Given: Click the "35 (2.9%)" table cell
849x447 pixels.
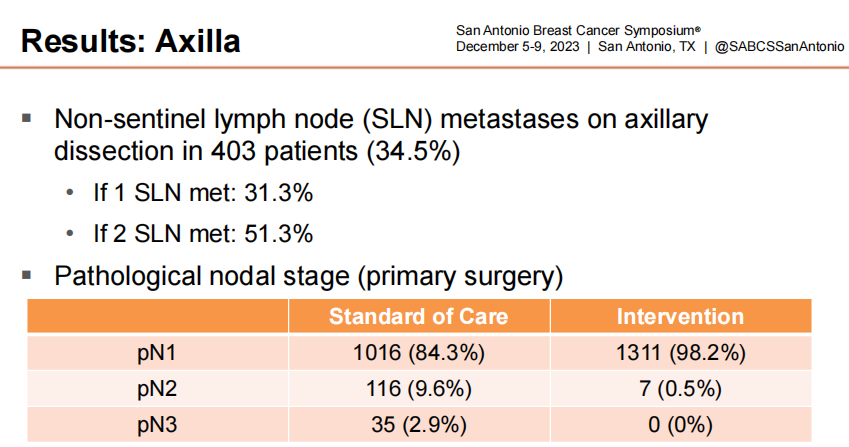Looking at the screenshot, I should coord(418,423).
